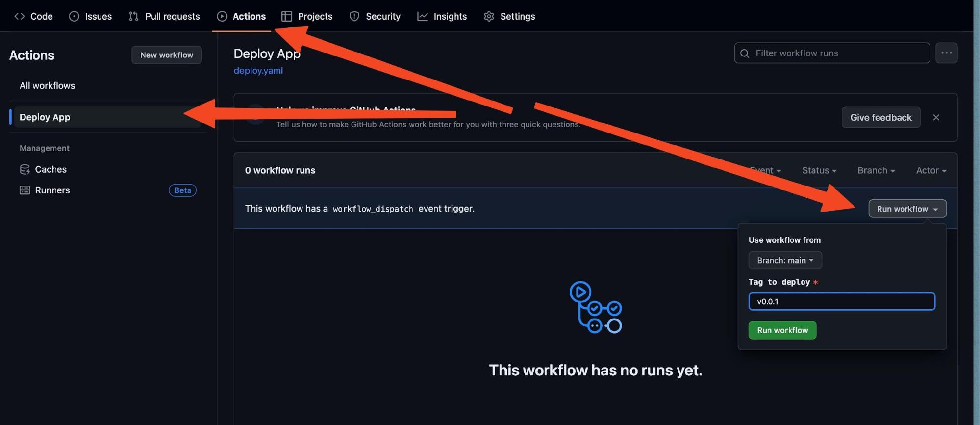The image size is (980, 425).
Task: Open the Branch: main selector
Action: point(785,260)
